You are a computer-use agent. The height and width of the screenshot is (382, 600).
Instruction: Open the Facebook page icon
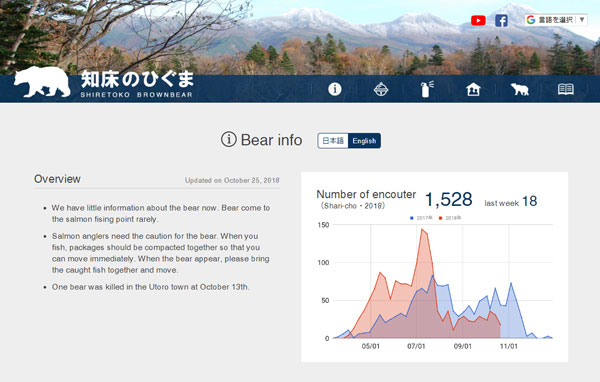[x=501, y=20]
